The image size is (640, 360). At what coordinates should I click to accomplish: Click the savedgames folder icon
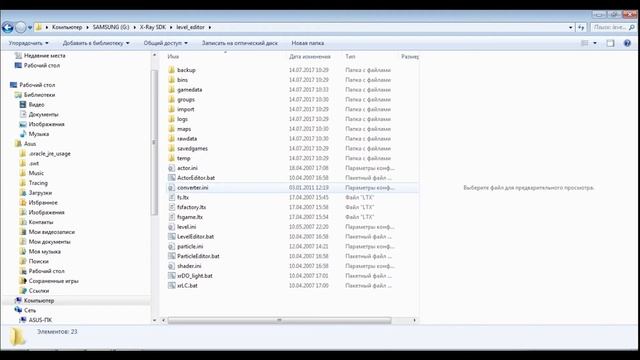click(171, 149)
